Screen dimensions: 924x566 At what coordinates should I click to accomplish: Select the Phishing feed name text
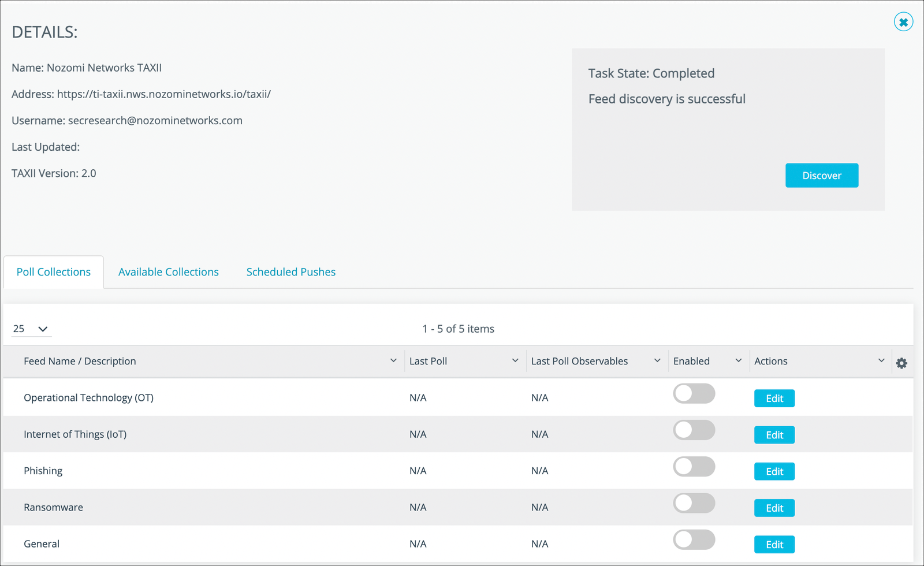coord(43,471)
